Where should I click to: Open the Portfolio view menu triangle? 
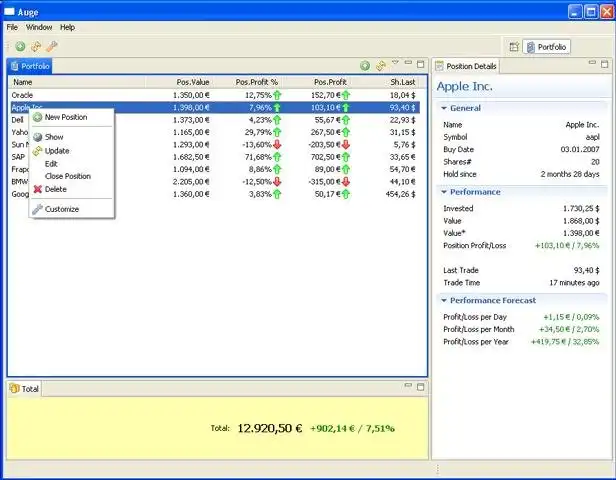click(396, 62)
